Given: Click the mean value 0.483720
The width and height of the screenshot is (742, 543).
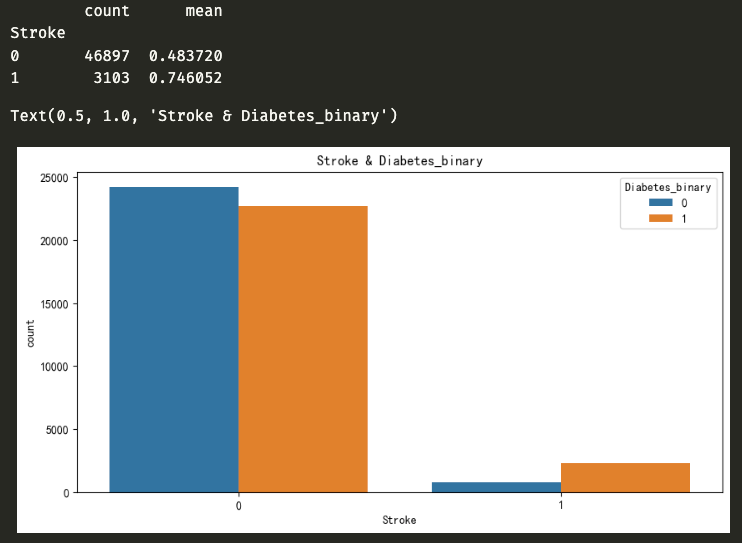Looking at the screenshot, I should point(186,56).
